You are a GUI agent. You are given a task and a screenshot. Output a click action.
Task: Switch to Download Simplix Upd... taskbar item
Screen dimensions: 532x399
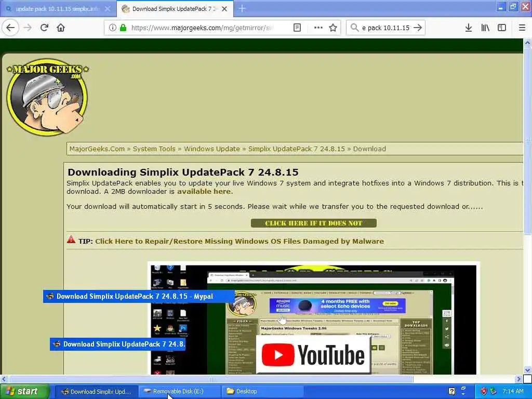tap(96, 392)
